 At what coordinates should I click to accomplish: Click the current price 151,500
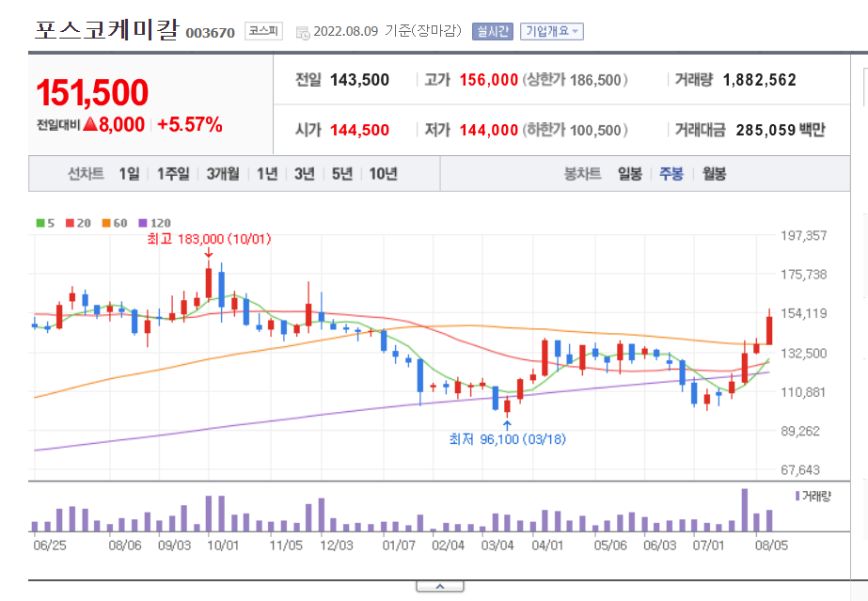point(92,92)
